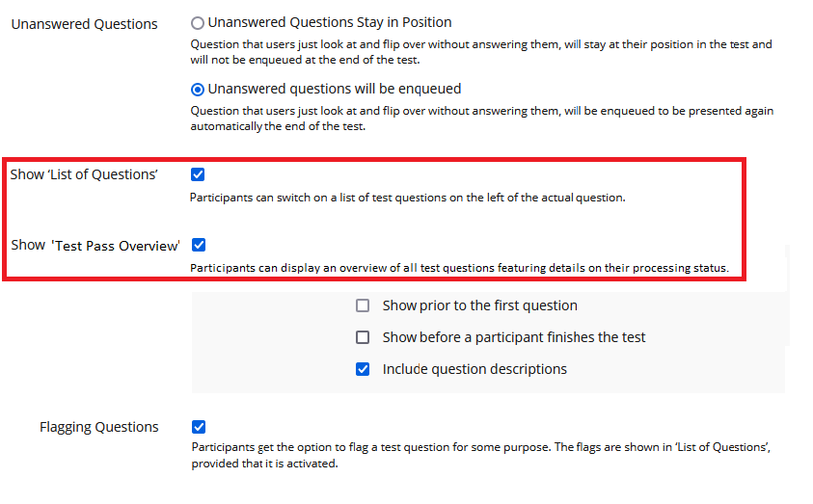
Task: Click the 'Show prior to the first question' label text
Action: tap(479, 305)
